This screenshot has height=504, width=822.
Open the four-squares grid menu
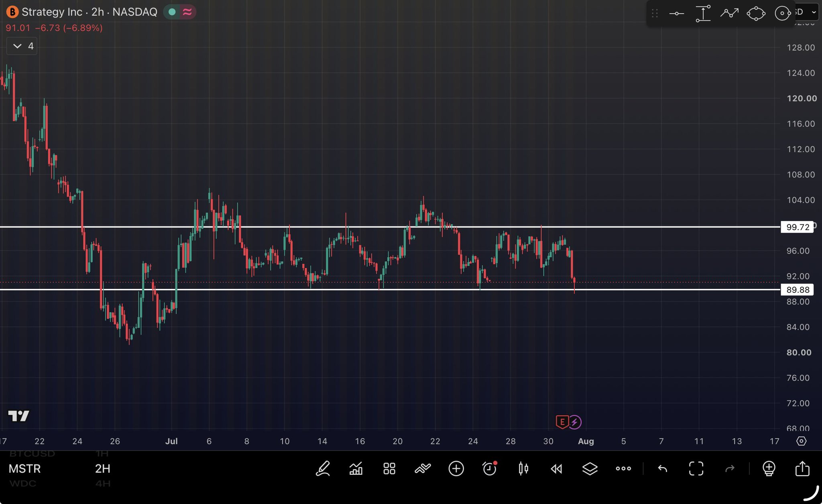pyautogui.click(x=389, y=468)
